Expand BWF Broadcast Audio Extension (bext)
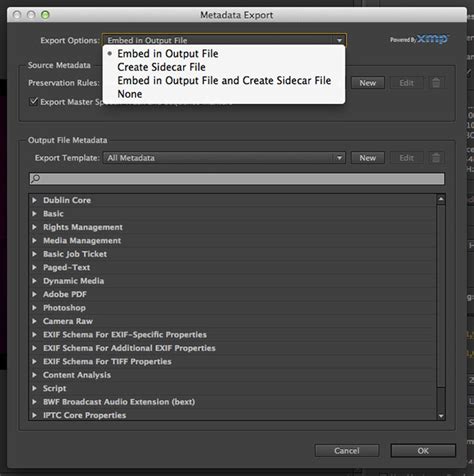Image resolution: width=474 pixels, height=476 pixels. 34,402
